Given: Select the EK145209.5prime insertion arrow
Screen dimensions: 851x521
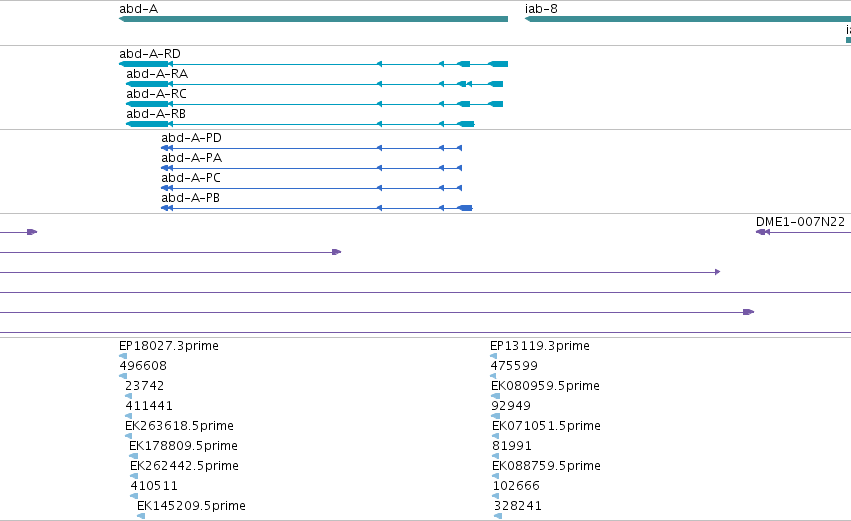Looking at the screenshot, I should [141, 516].
